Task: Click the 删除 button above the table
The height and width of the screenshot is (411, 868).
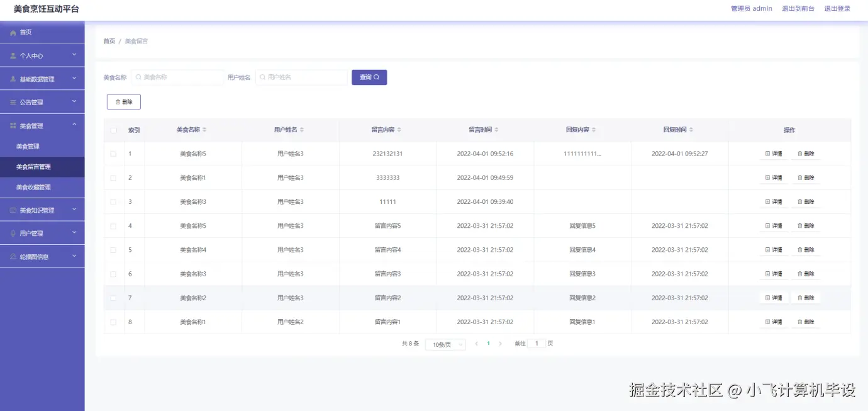Action: coord(124,102)
